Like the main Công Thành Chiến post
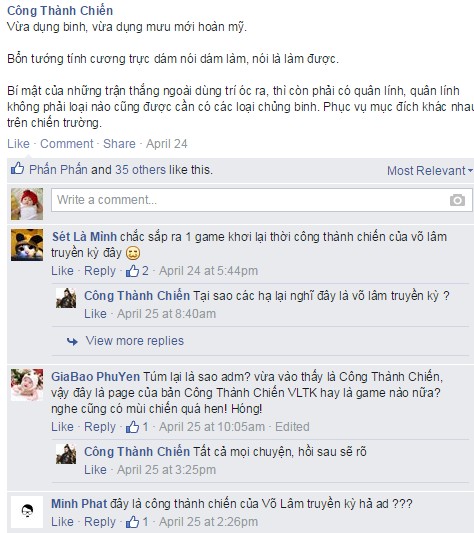474x533 pixels. [x=18, y=144]
